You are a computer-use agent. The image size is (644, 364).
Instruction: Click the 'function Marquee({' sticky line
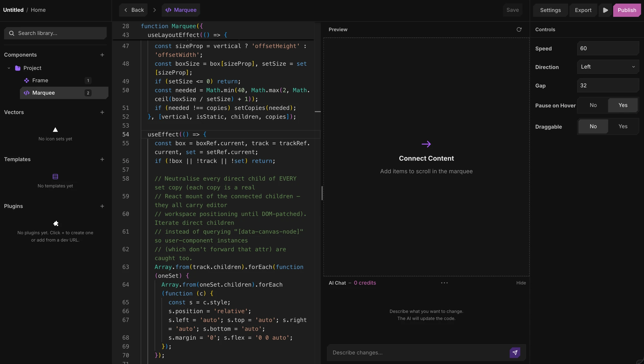coord(172,26)
